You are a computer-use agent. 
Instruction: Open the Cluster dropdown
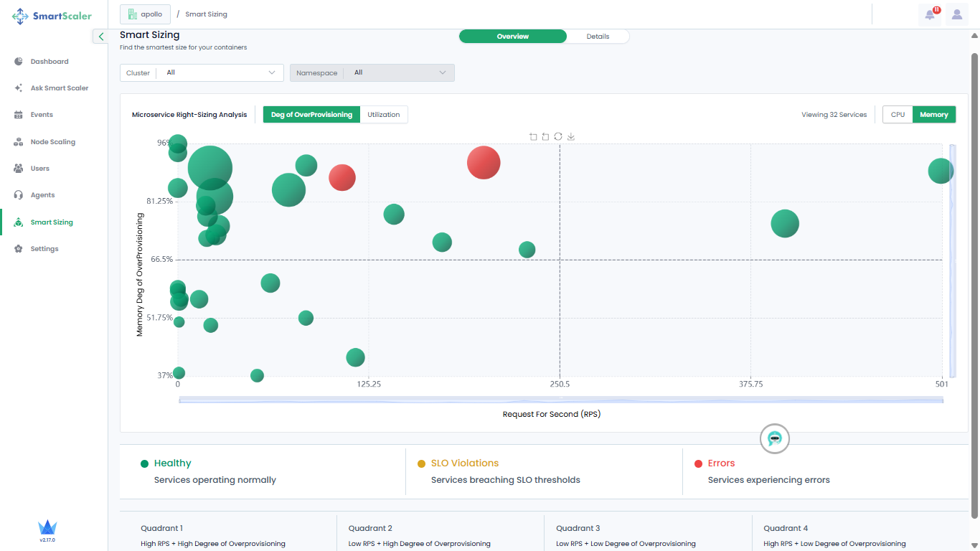coord(202,72)
